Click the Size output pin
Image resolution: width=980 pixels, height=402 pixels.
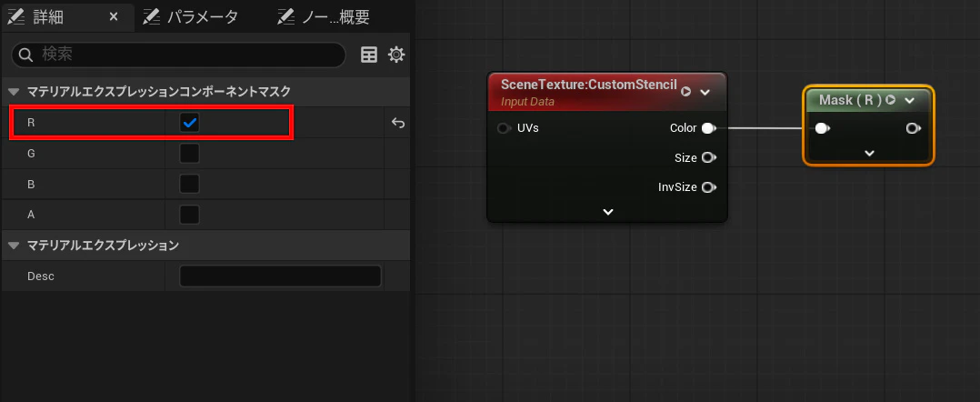click(x=709, y=157)
